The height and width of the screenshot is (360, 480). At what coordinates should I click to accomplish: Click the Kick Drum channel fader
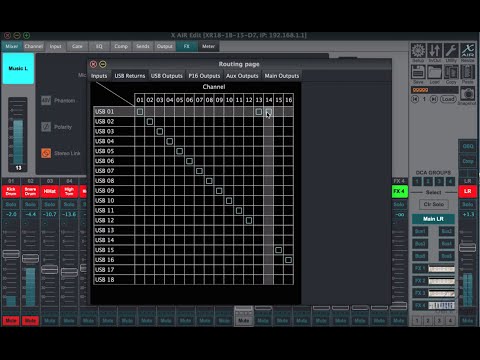pos(11,254)
